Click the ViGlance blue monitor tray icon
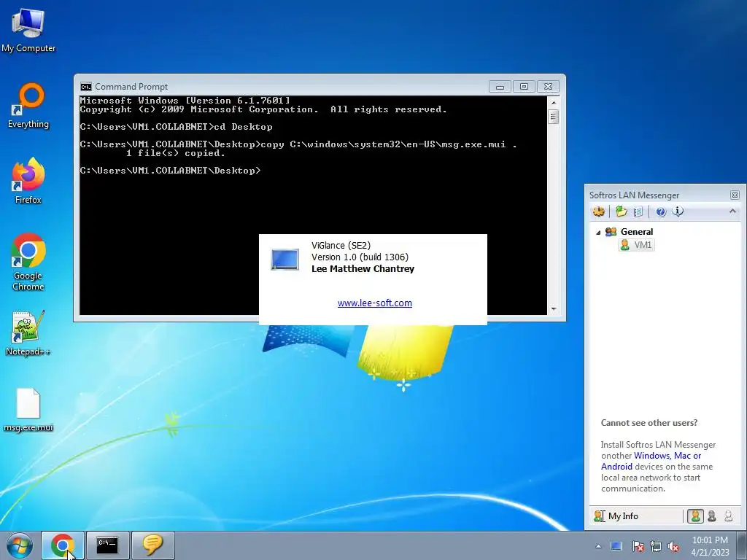Image resolution: width=747 pixels, height=560 pixels. pos(616,547)
